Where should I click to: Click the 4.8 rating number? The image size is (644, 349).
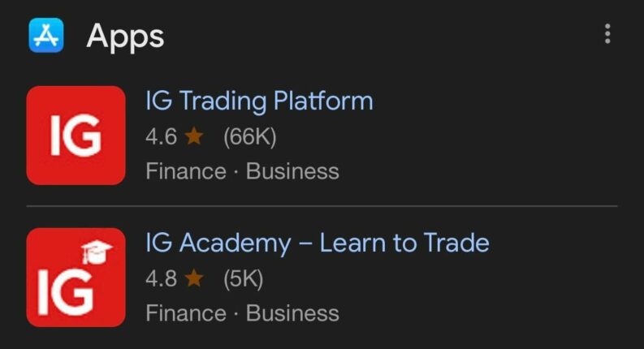[161, 279]
